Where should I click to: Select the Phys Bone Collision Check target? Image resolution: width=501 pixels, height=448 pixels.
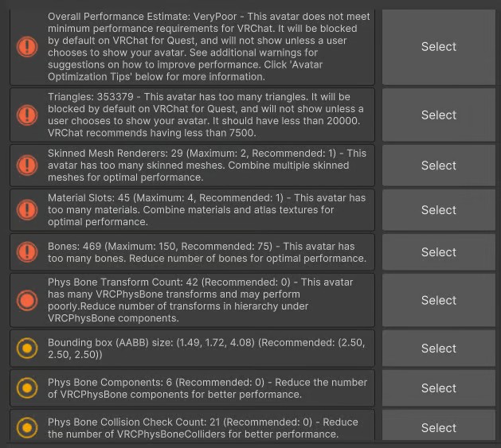[x=439, y=427]
